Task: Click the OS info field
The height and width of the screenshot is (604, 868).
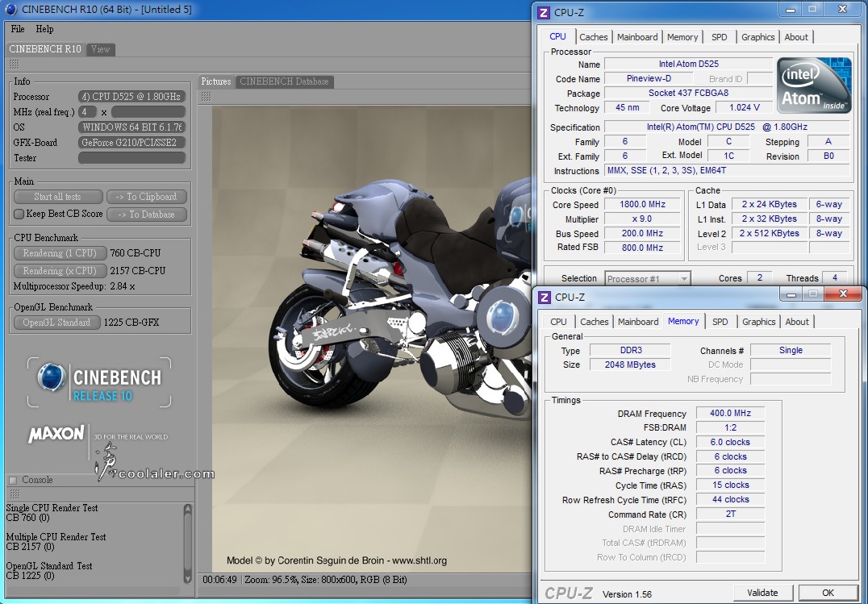Action: tap(131, 127)
